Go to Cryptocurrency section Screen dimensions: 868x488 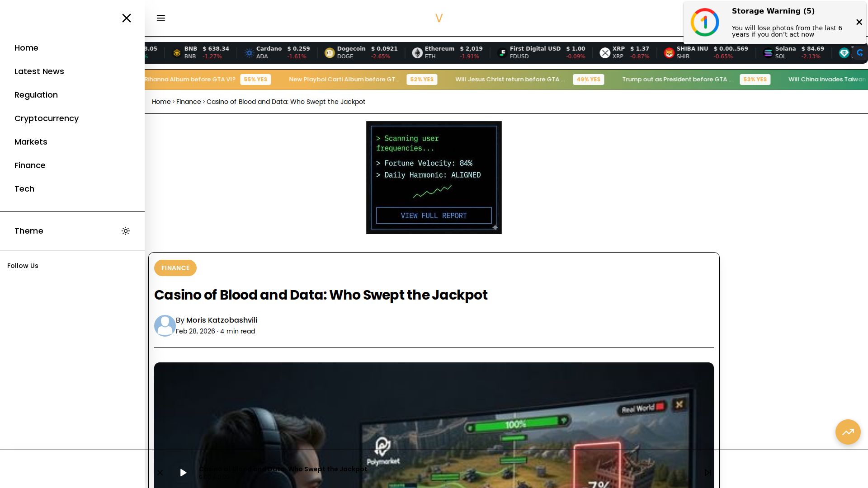(47, 118)
